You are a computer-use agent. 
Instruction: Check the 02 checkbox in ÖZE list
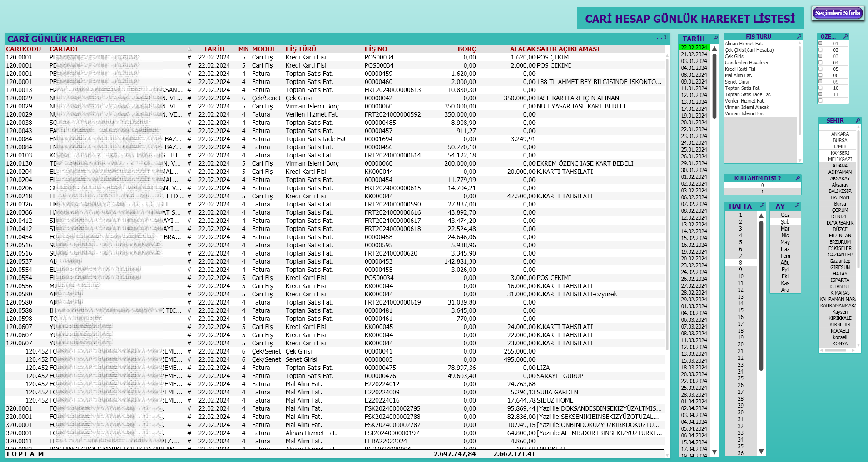pyautogui.click(x=820, y=50)
